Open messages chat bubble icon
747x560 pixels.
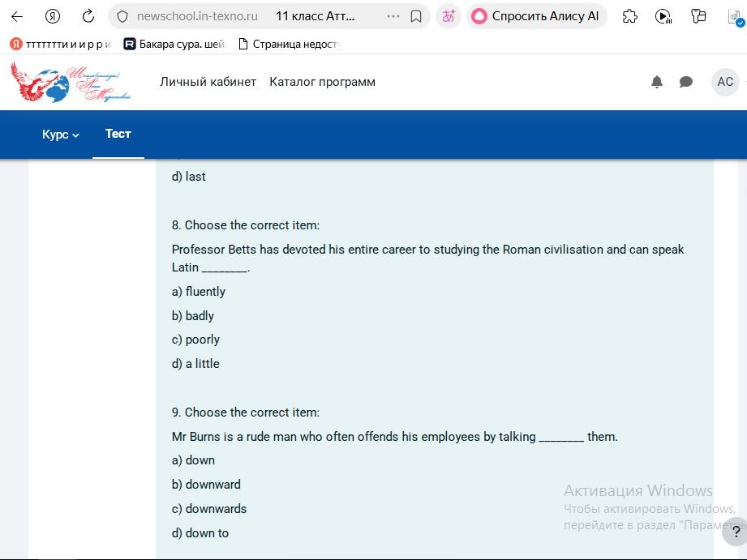pos(686,82)
